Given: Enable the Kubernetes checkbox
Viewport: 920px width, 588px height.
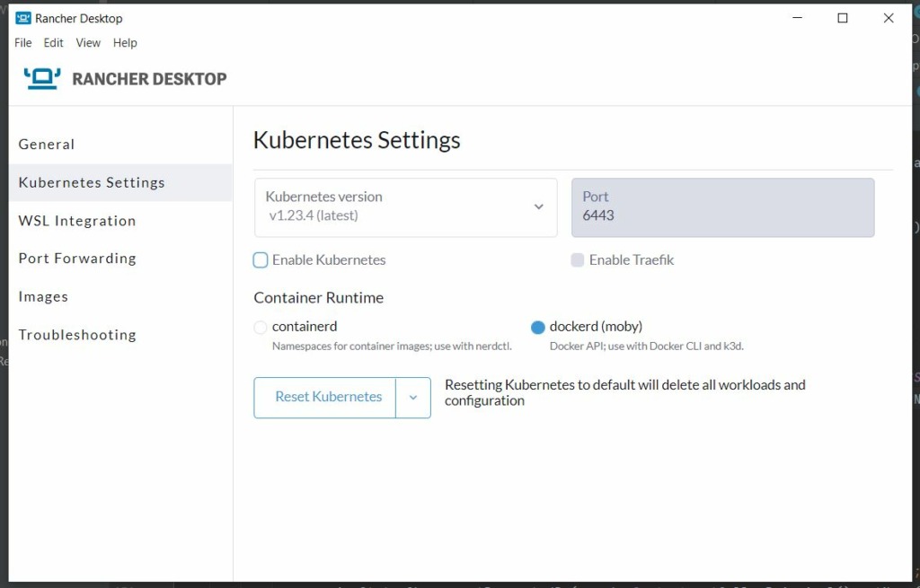Looking at the screenshot, I should click(x=261, y=259).
